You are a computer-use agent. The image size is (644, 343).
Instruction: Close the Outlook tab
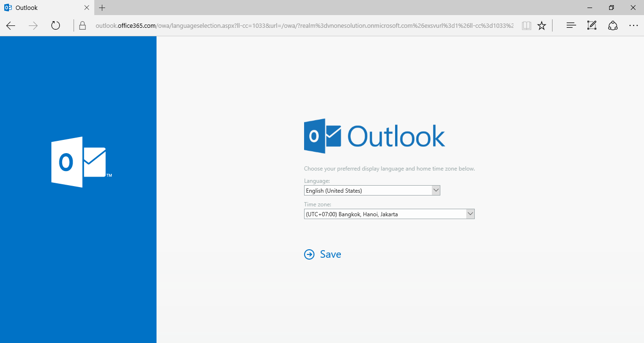[87, 8]
